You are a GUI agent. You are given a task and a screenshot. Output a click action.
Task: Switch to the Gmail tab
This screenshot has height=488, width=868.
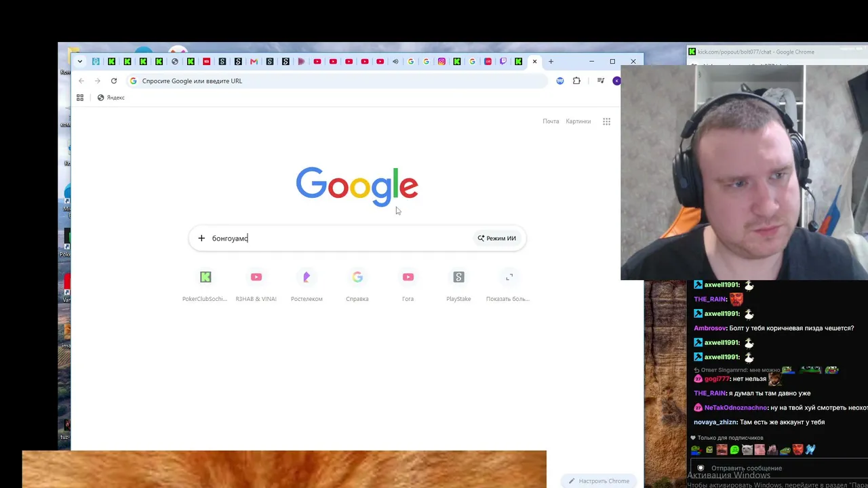(254, 62)
